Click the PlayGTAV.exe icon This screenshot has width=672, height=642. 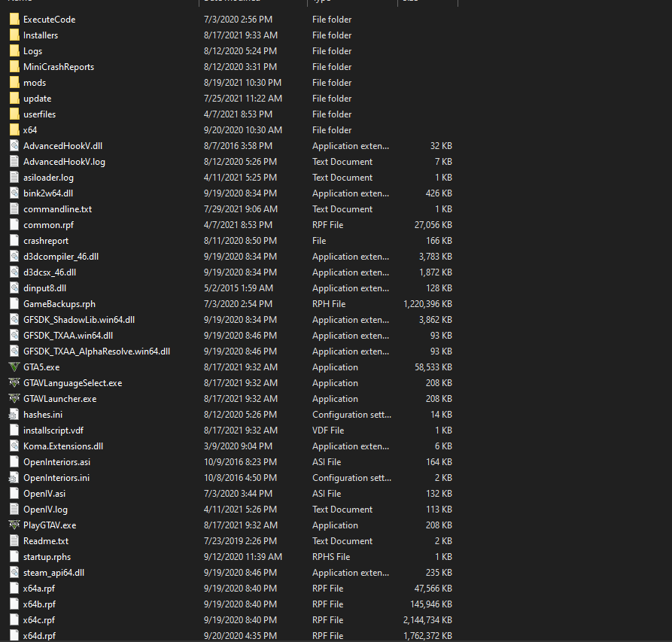tap(14, 525)
